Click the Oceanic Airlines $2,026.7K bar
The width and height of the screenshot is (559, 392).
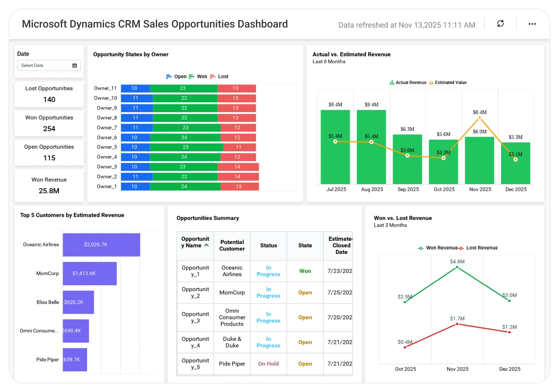pyautogui.click(x=102, y=245)
